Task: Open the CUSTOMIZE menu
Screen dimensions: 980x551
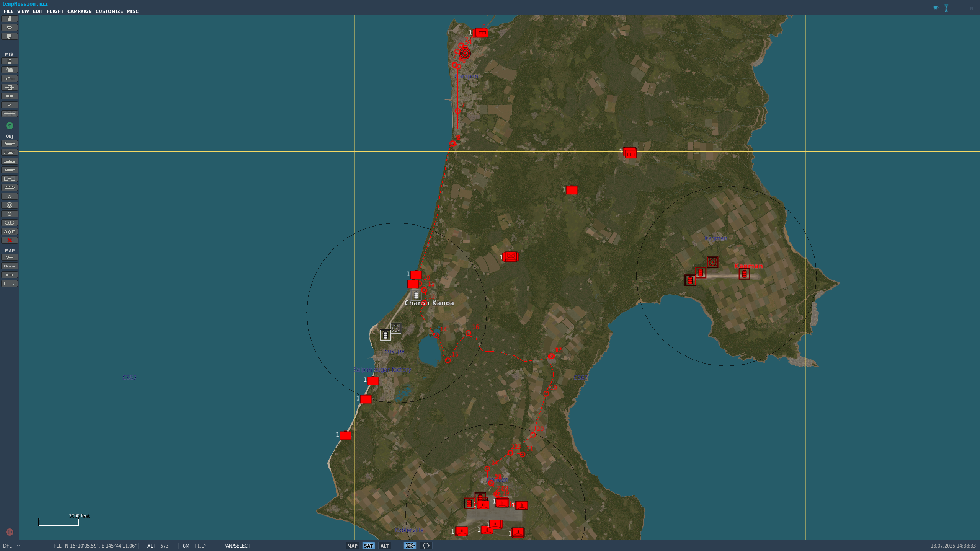Action: (109, 11)
